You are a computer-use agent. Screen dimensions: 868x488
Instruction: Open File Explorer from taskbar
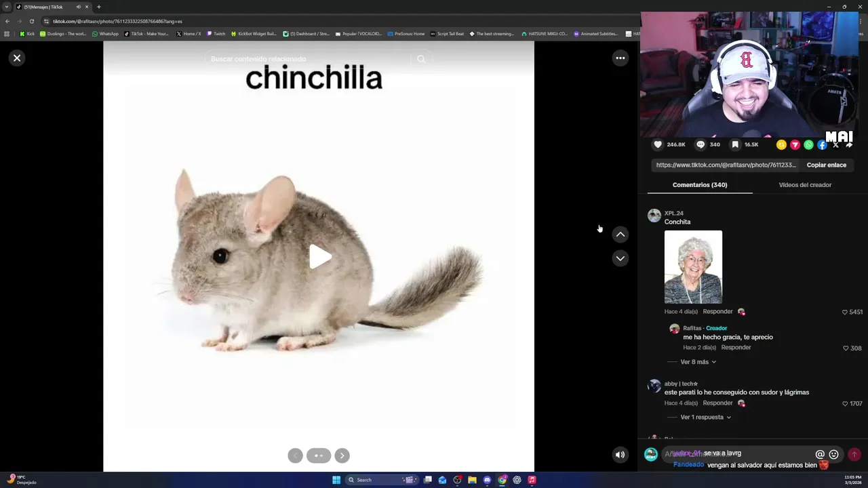(x=472, y=480)
